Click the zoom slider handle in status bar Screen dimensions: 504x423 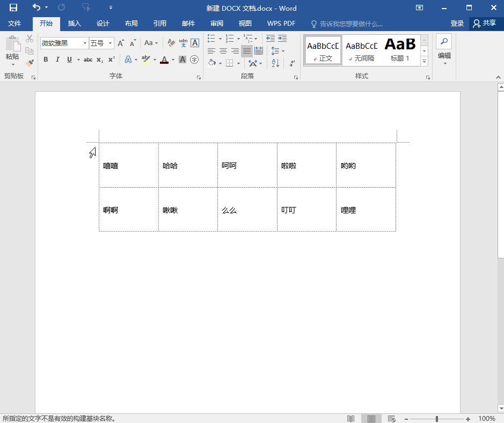click(437, 419)
